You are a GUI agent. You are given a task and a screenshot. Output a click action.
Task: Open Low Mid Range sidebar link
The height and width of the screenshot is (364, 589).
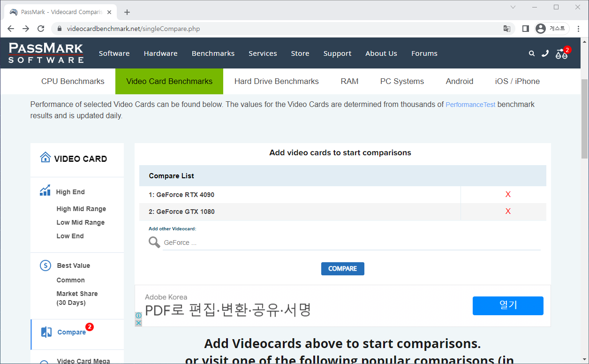[81, 222]
